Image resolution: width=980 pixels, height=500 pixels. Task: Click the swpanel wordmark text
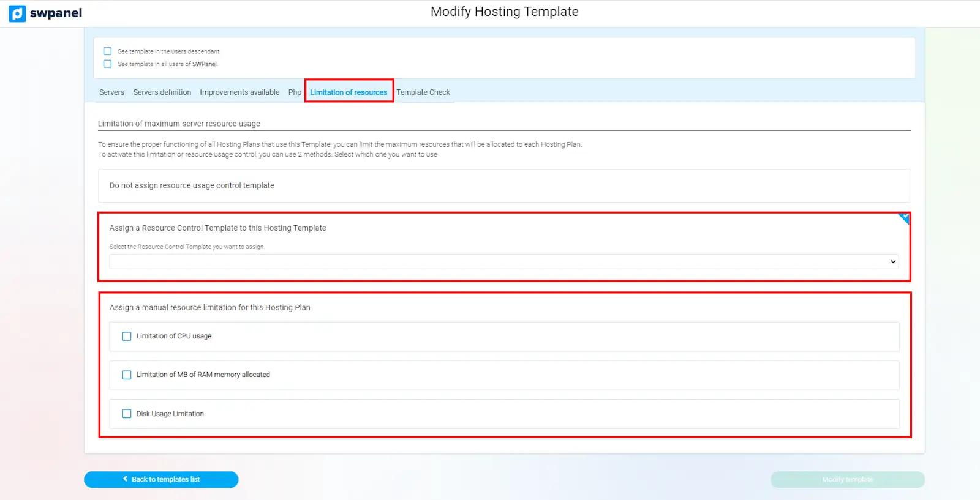click(56, 13)
